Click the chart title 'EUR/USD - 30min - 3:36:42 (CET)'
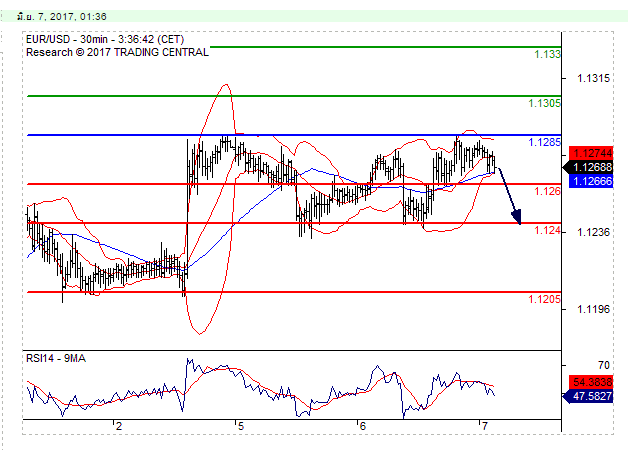Screen dimensions: 628x450 coord(105,39)
